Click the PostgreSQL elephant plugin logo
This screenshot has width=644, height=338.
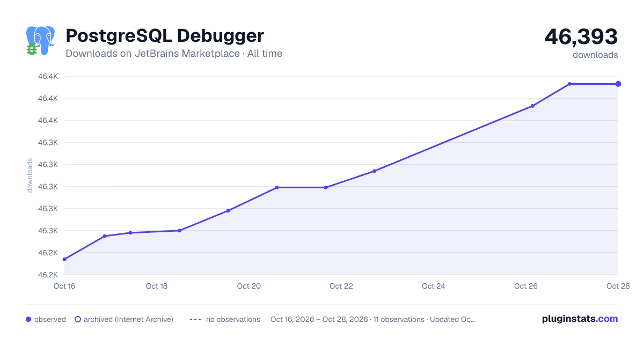click(x=41, y=41)
